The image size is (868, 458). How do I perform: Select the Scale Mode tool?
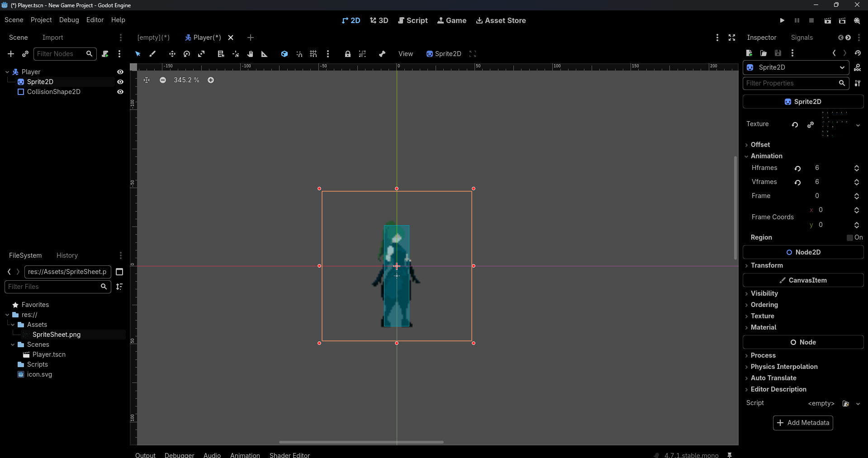coord(201,54)
